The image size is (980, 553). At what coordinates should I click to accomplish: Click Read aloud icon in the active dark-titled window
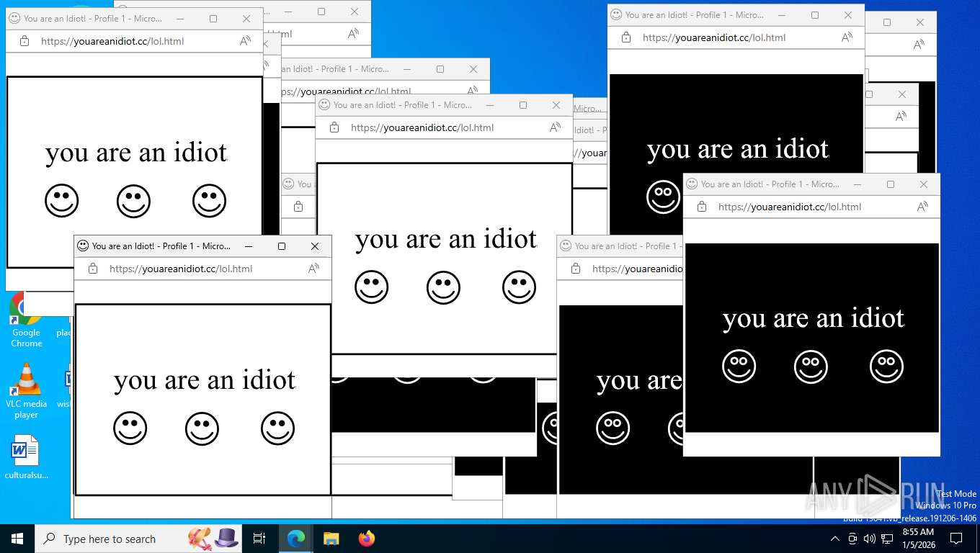[313, 269]
